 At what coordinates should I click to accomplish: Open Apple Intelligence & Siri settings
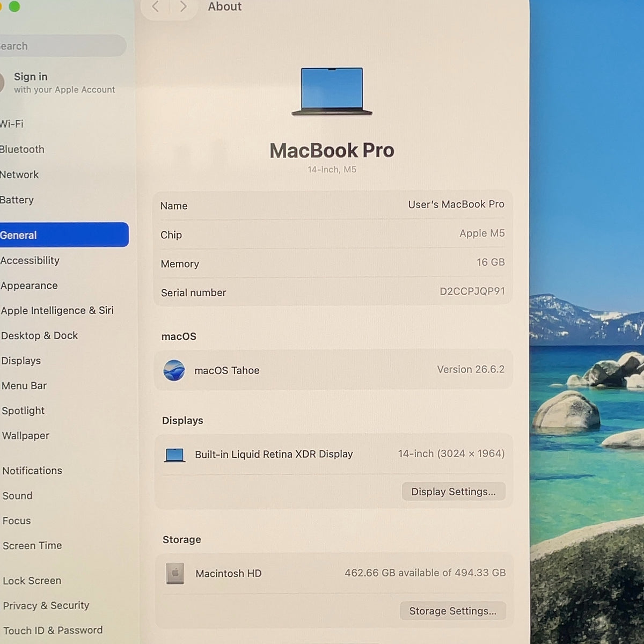click(57, 310)
